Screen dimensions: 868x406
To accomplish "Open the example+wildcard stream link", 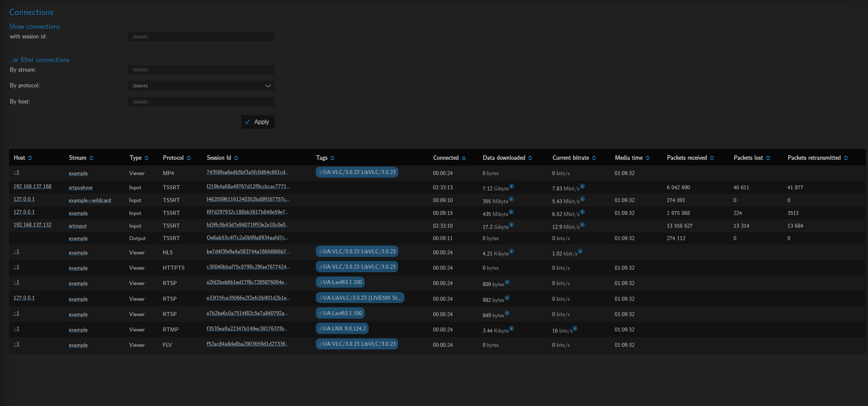I will (x=90, y=201).
